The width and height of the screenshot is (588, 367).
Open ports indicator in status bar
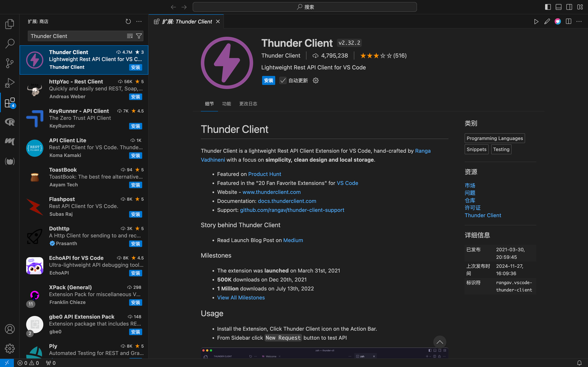point(51,363)
